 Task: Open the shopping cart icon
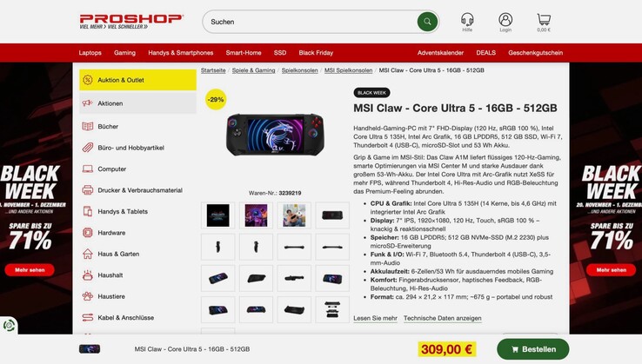click(544, 19)
